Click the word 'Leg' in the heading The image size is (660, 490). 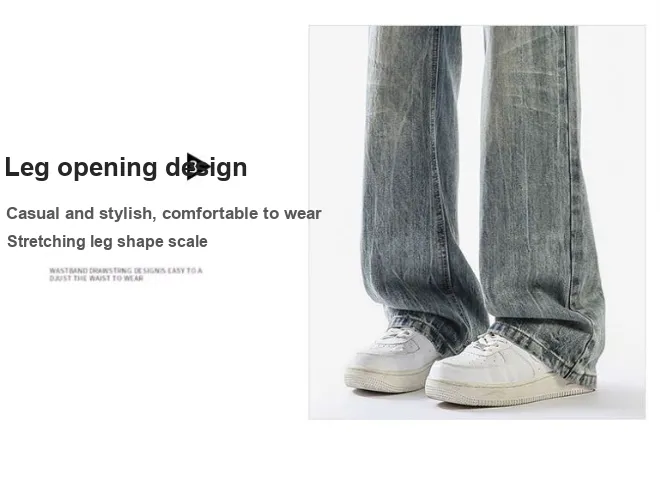click(x=27, y=168)
